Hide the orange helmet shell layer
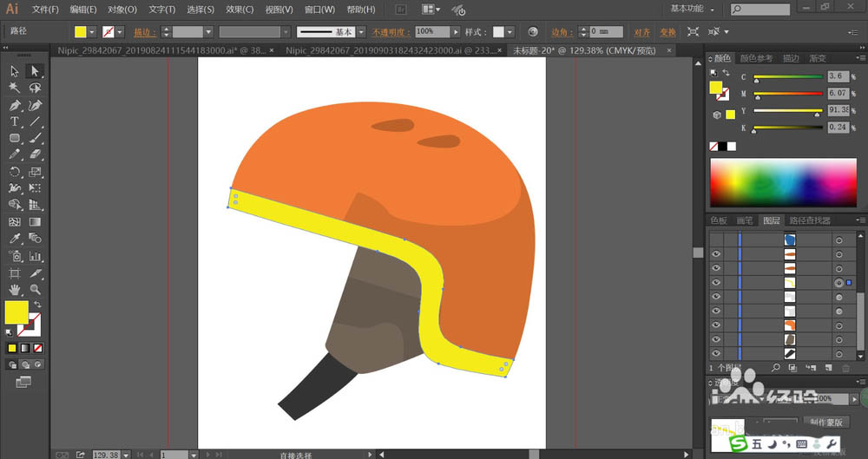 point(716,325)
